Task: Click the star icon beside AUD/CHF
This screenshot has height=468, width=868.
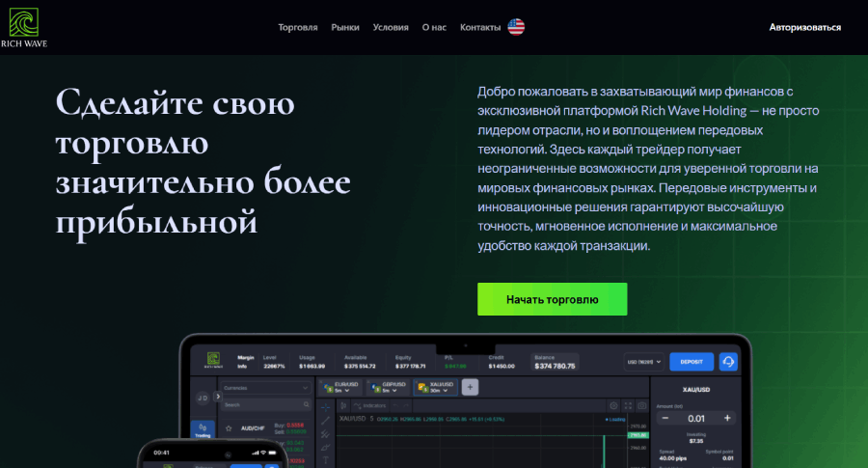Action: click(x=228, y=427)
